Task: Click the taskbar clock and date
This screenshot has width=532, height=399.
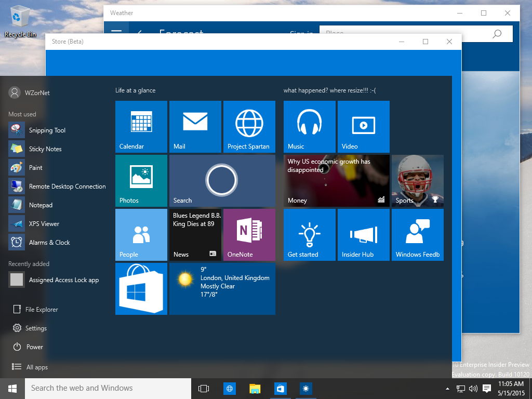Action: tap(511, 389)
